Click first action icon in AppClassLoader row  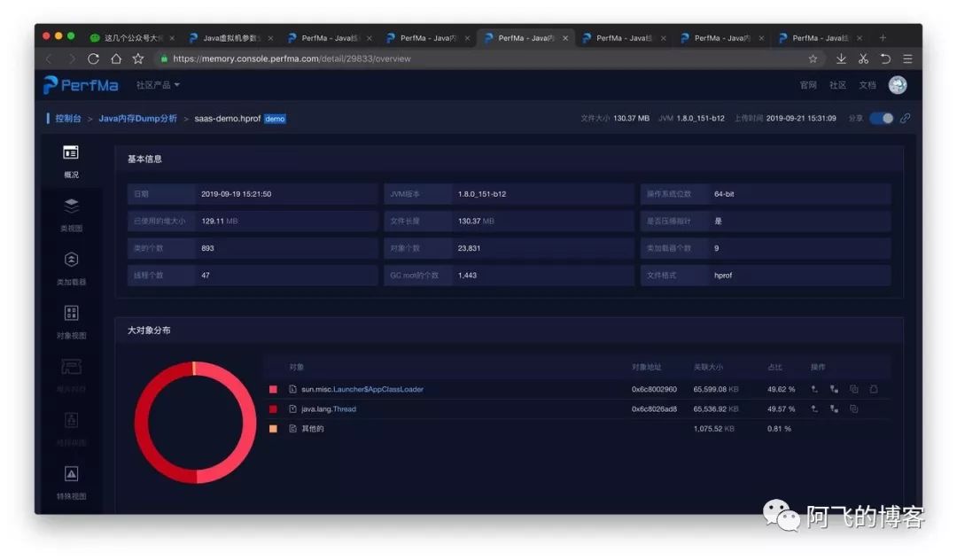point(814,389)
